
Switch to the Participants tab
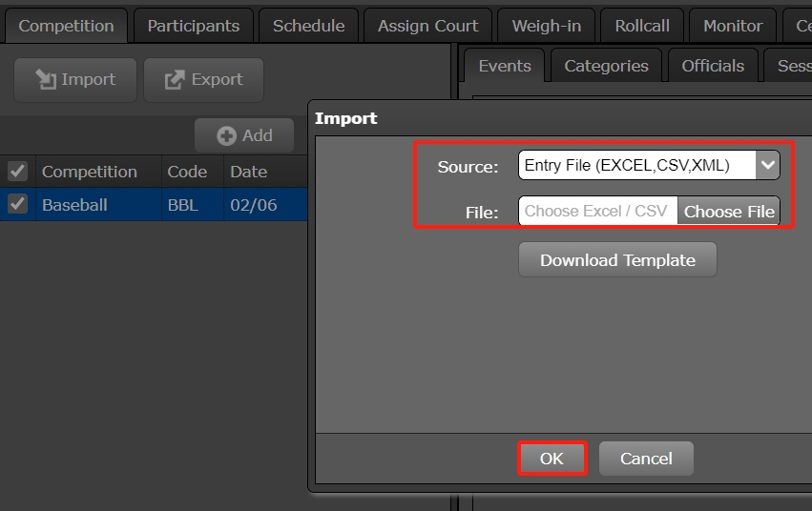pos(193,26)
